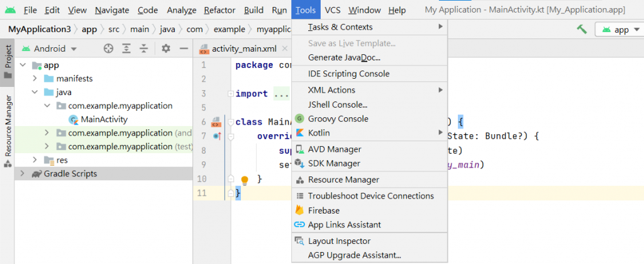Open the Resource Manager side tab

coord(8,131)
